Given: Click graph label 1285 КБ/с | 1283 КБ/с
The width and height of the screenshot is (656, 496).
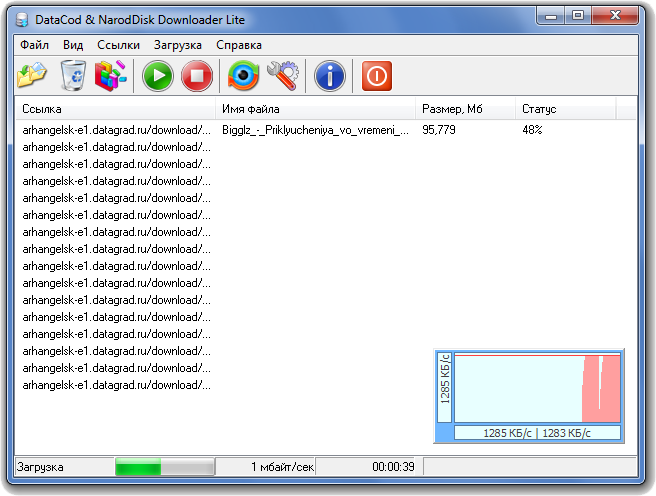Looking at the screenshot, I should click(x=537, y=433).
